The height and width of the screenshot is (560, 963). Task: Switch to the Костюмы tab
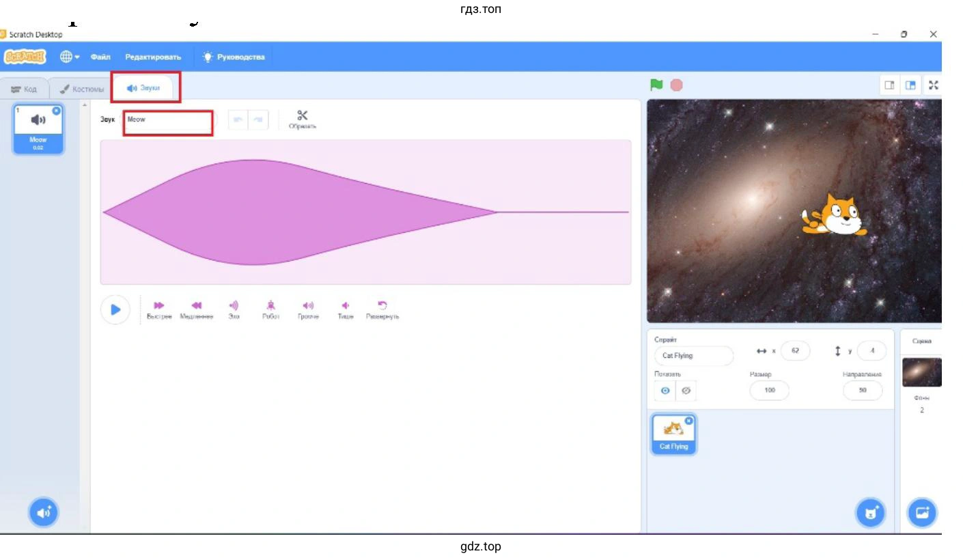[x=82, y=89]
